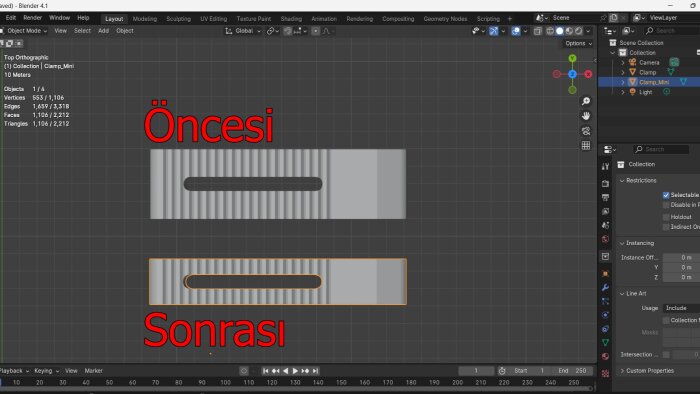Open the Global transform orientation dropdown

tap(243, 31)
